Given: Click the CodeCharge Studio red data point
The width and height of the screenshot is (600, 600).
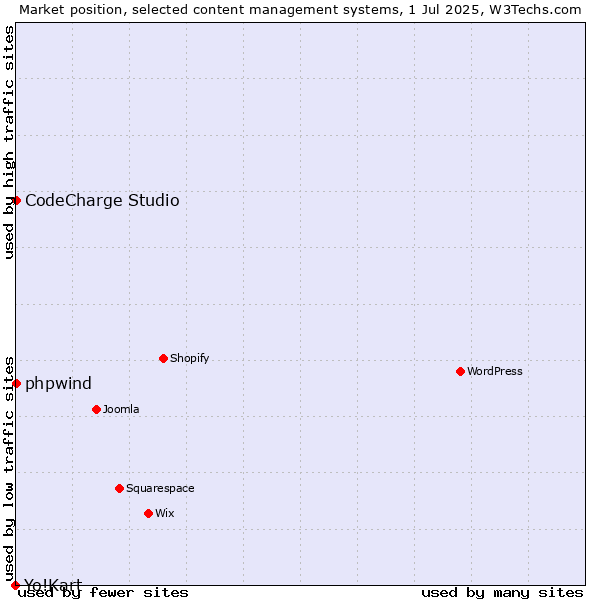Looking at the screenshot, I should coord(16,201).
